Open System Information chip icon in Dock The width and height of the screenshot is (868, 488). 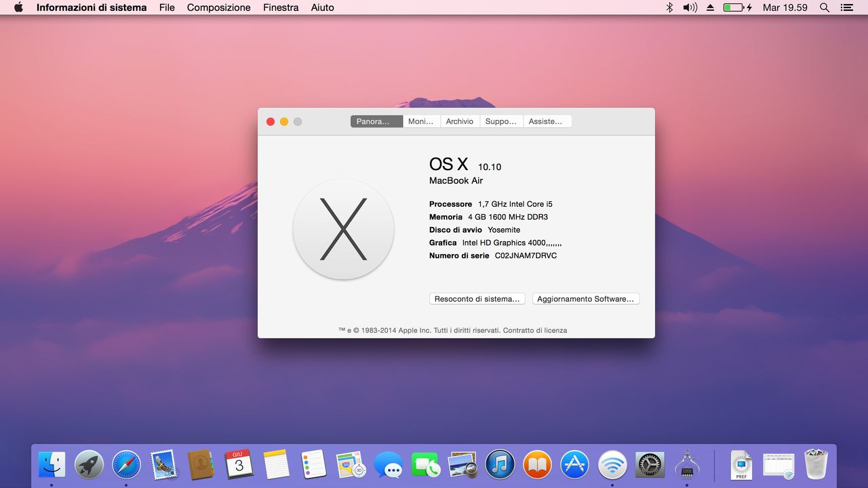pos(687,465)
